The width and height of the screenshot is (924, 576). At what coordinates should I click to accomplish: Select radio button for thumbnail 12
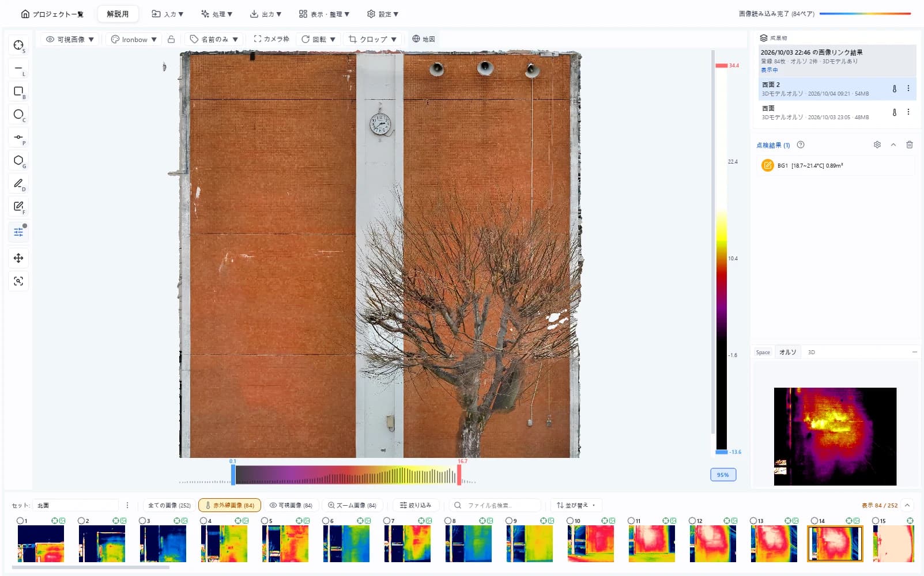tap(693, 521)
